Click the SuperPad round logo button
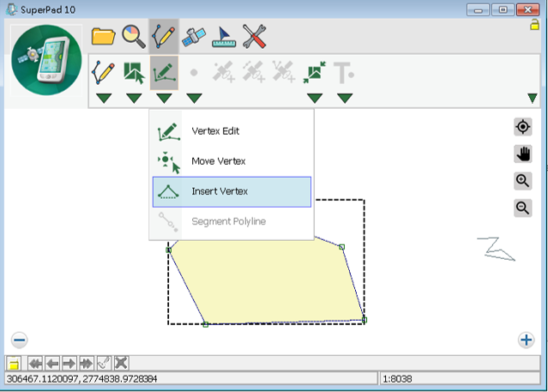548x392 pixels. pyautogui.click(x=46, y=65)
